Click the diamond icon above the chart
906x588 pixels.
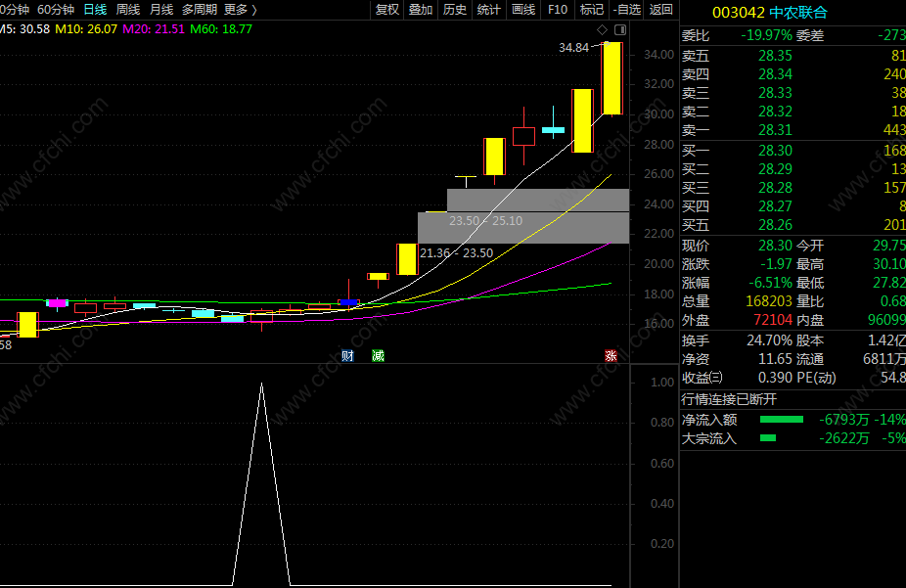pos(602,29)
